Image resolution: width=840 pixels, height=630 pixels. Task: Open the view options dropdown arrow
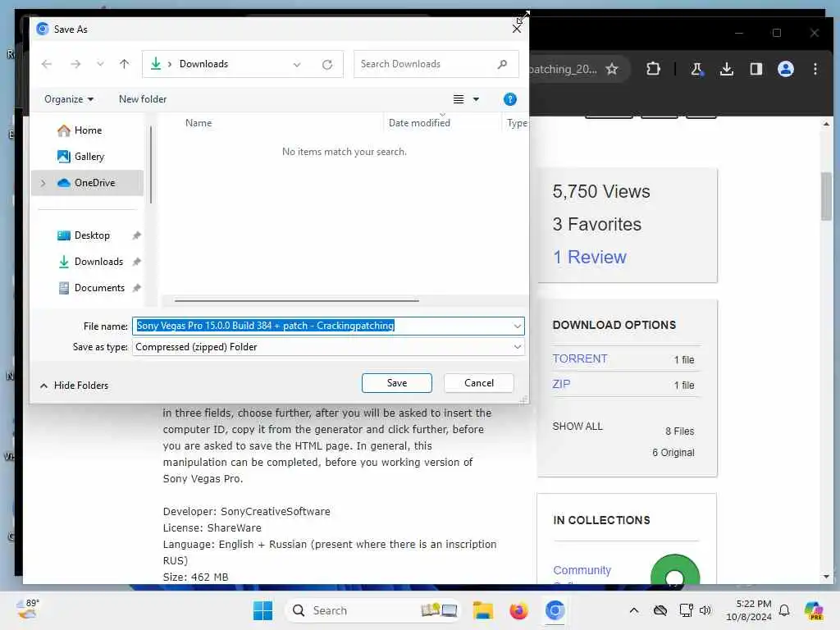pyautogui.click(x=476, y=99)
